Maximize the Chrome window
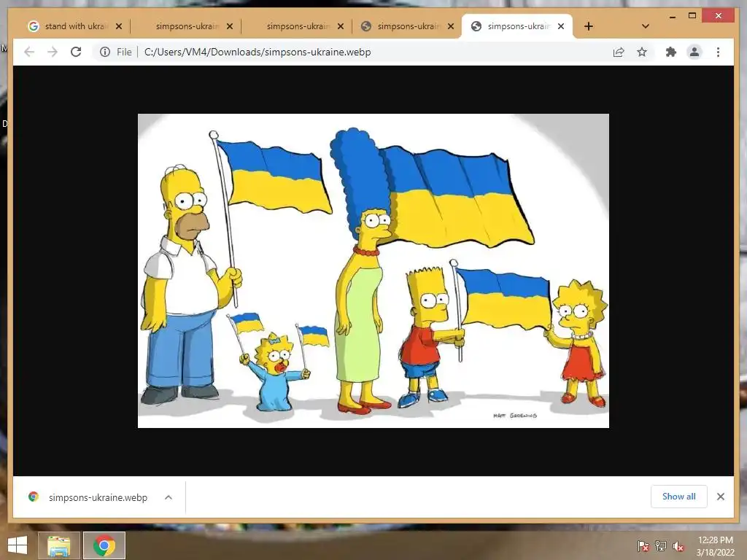This screenshot has width=747, height=560. pyautogui.click(x=692, y=16)
